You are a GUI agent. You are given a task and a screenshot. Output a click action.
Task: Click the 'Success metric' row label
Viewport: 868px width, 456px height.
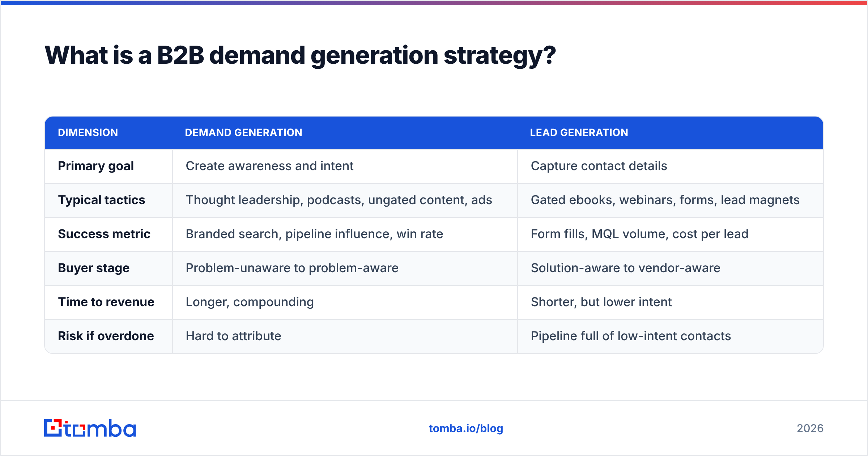(x=104, y=234)
